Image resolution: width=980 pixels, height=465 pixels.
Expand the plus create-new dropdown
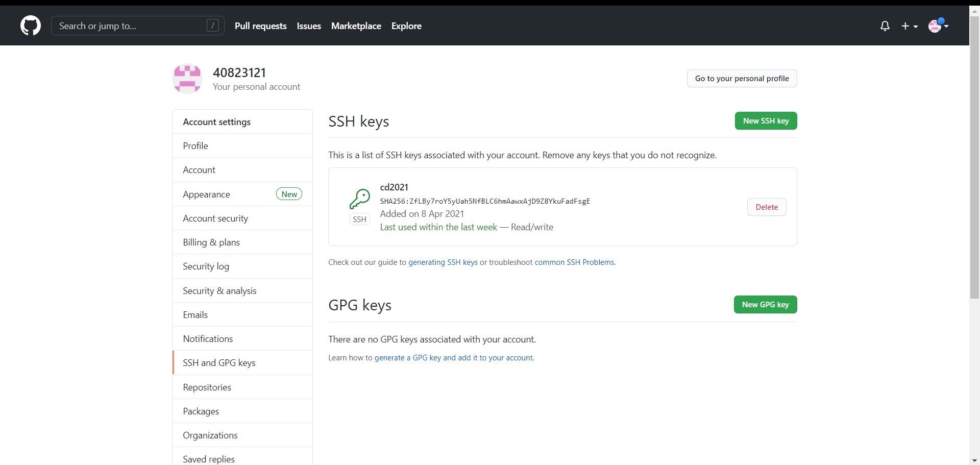click(x=910, y=26)
